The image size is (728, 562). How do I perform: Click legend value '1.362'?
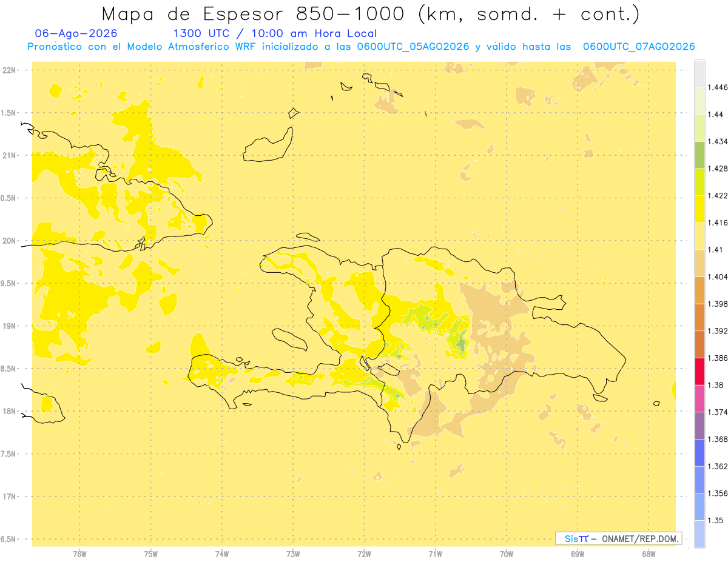click(717, 466)
